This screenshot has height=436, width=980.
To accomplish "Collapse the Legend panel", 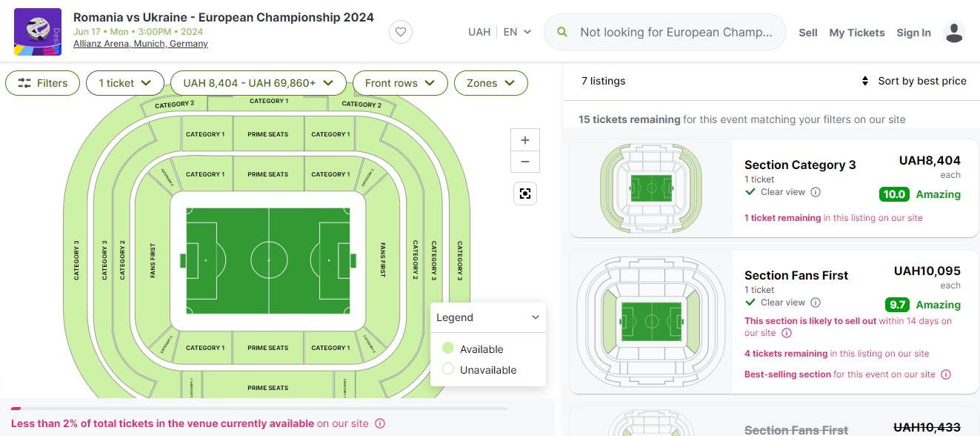I will [536, 317].
